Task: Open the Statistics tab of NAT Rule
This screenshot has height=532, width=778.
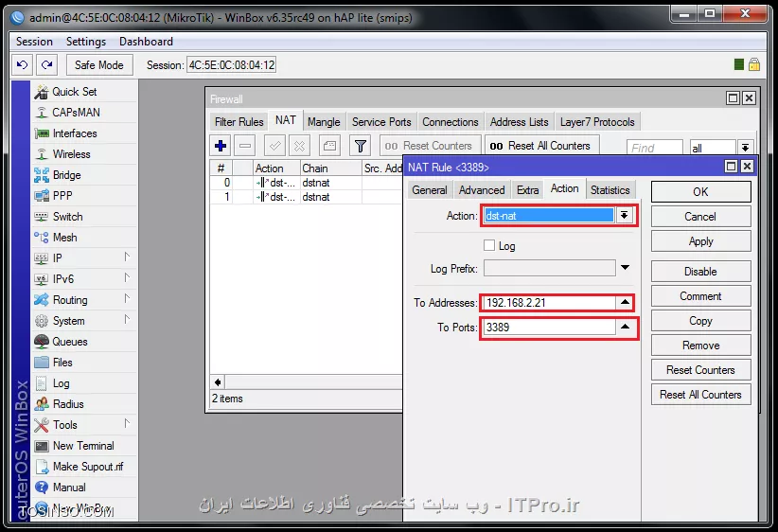Action: [x=610, y=190]
